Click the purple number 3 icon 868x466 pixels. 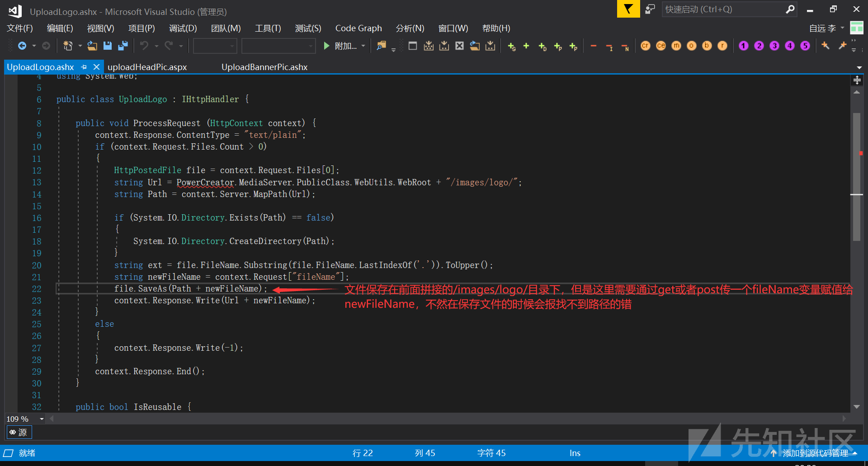774,46
